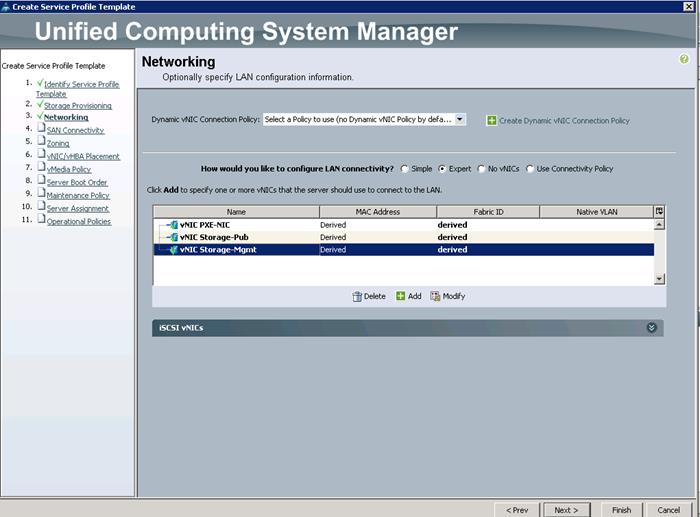Click the Prev button
This screenshot has height=517, width=700.
point(517,510)
